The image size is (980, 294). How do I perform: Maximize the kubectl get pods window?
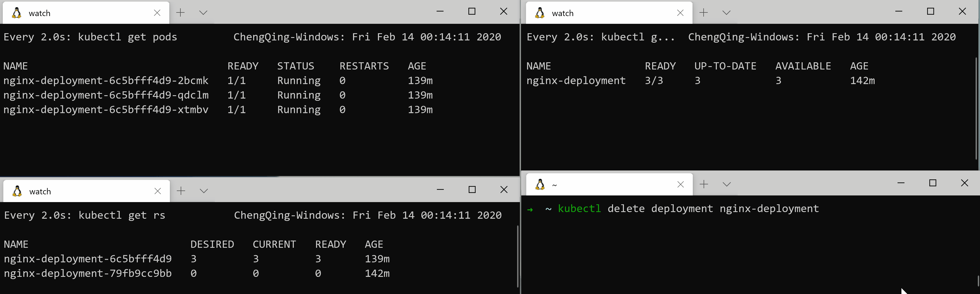pyautogui.click(x=472, y=11)
